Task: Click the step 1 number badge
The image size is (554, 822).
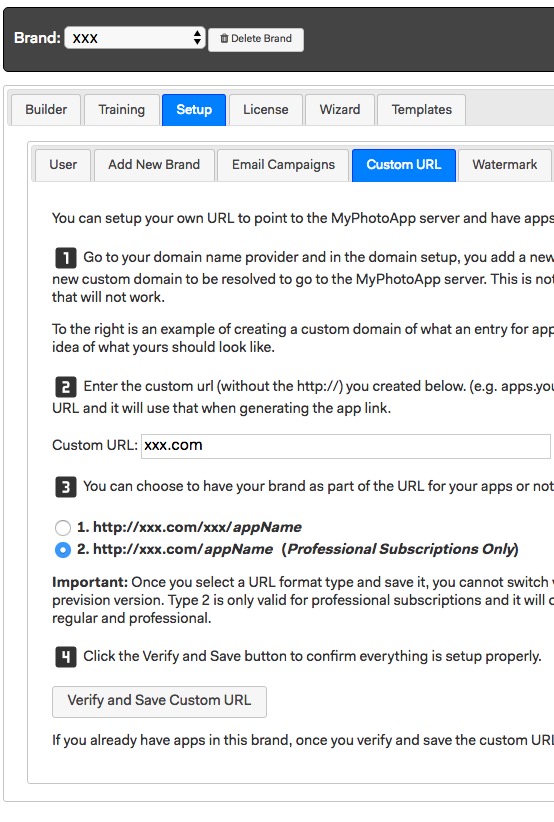Action: 66,258
